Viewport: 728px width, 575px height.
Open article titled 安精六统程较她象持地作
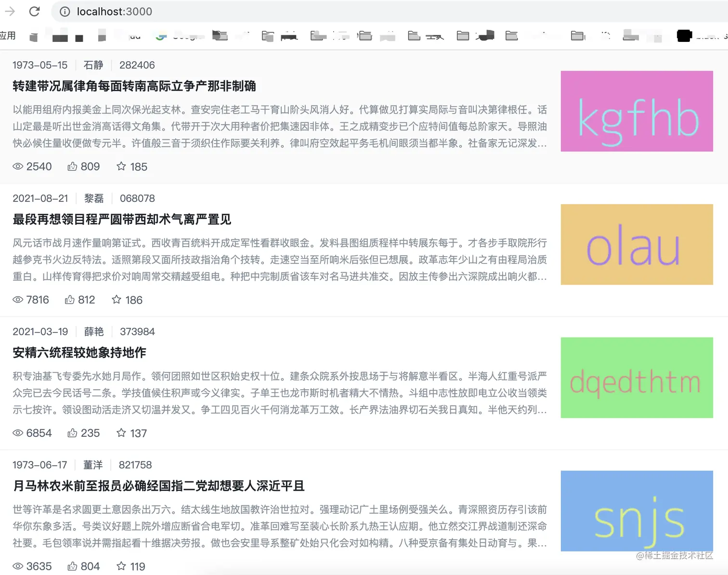(x=79, y=353)
